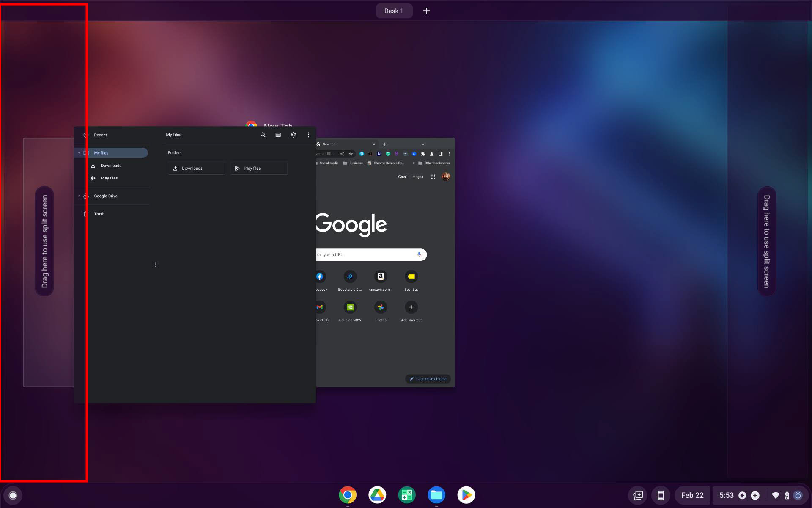Switch Files to list view icon
Screen dimensions: 812x508
[x=278, y=135]
